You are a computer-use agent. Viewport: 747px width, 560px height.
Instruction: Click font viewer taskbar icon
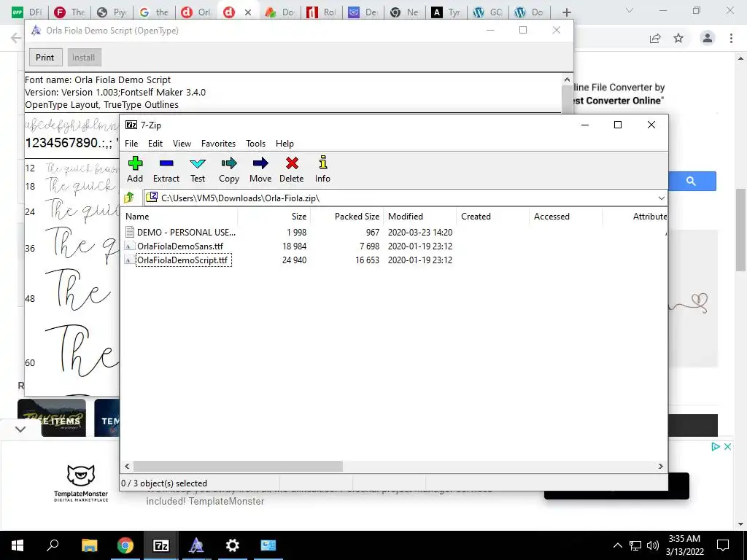tap(196, 545)
